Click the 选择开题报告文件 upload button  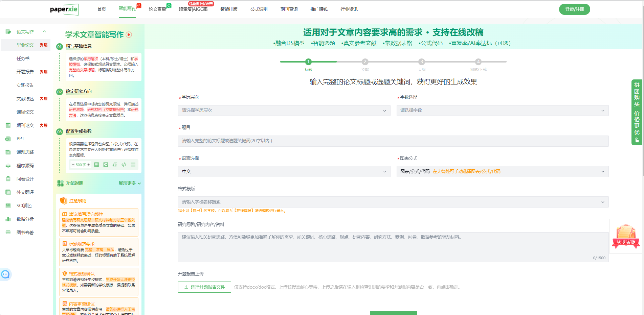tap(204, 287)
